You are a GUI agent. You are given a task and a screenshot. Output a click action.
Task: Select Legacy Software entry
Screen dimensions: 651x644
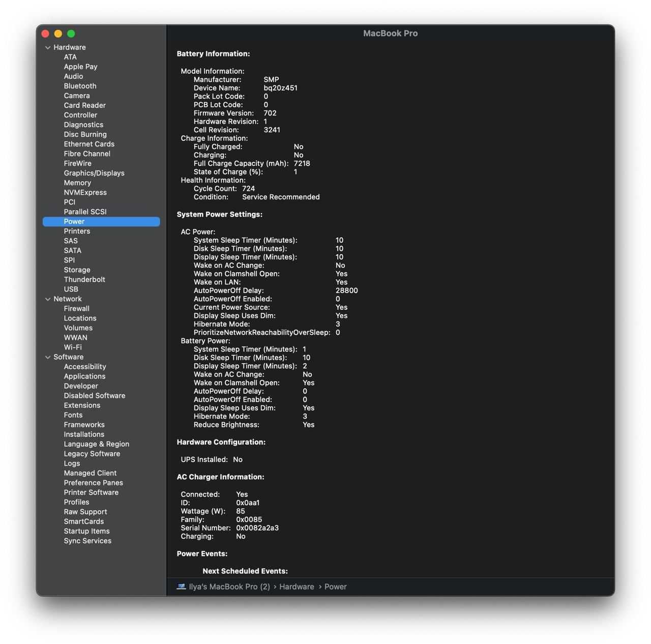(92, 454)
